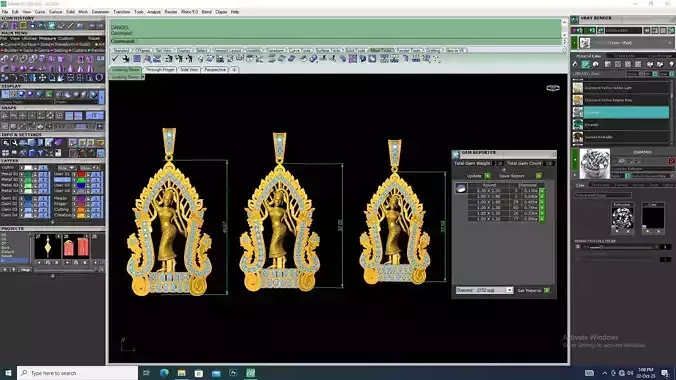
Task: Open the Windows Start menu
Action: 8,373
